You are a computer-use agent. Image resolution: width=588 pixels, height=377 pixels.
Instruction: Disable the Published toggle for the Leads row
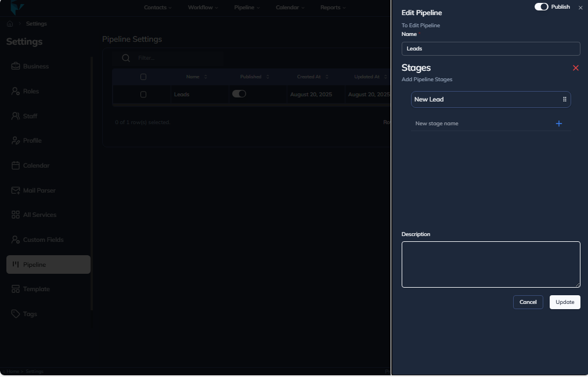[240, 93]
